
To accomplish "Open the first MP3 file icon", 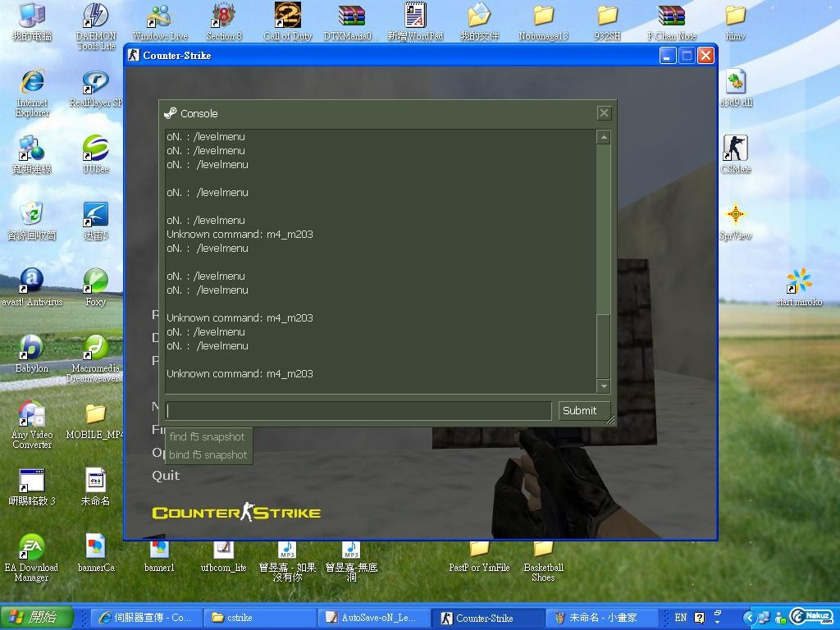I will coord(288,561).
